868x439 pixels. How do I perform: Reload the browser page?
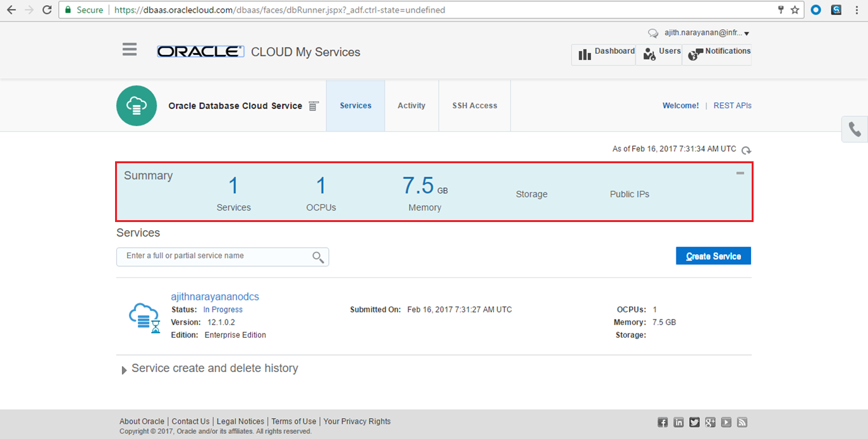click(x=47, y=10)
